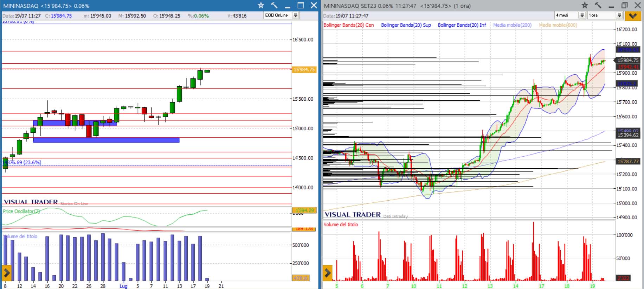Click the favorite star in right MININASDAQ SET23 window
The height and width of the screenshot is (289, 644).
tap(585, 5)
